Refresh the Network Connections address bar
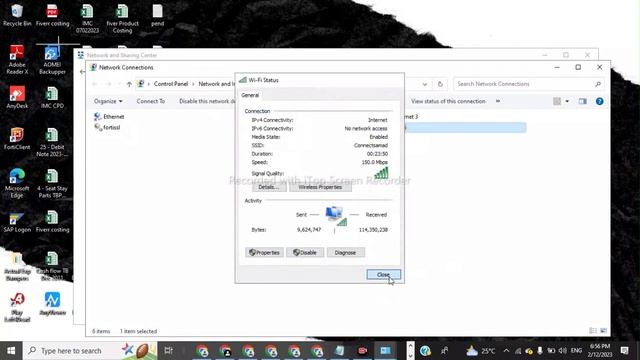 click(x=440, y=84)
